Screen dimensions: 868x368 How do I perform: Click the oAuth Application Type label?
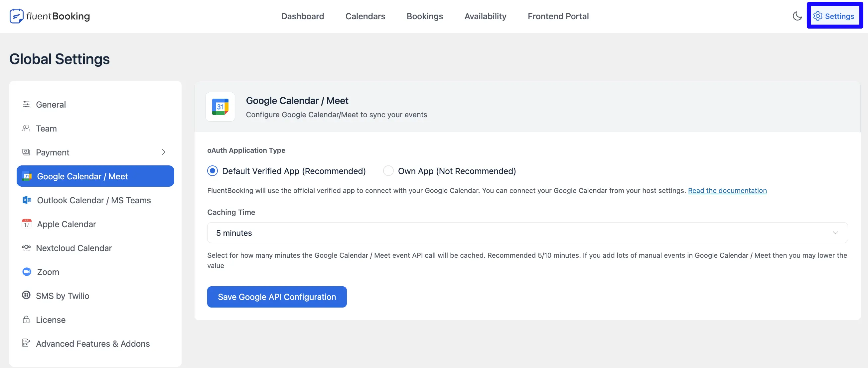click(x=246, y=150)
